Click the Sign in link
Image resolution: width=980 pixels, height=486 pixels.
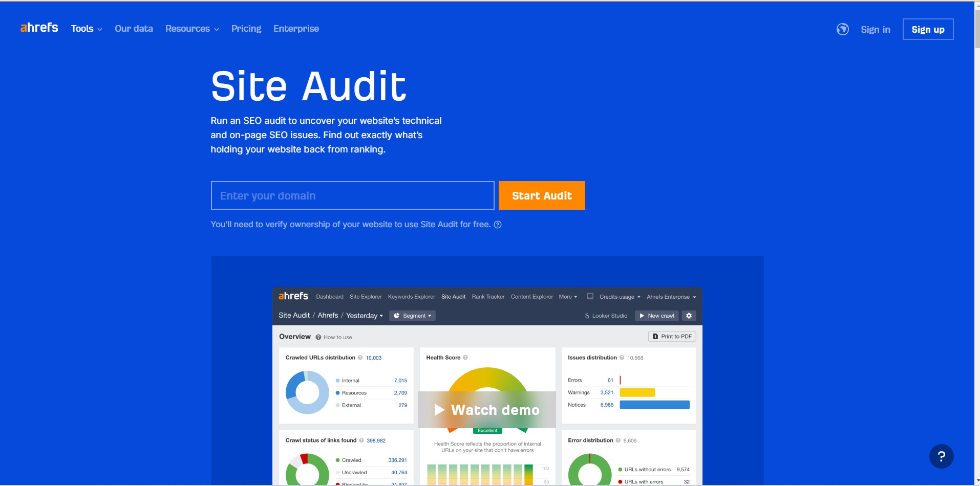click(875, 29)
